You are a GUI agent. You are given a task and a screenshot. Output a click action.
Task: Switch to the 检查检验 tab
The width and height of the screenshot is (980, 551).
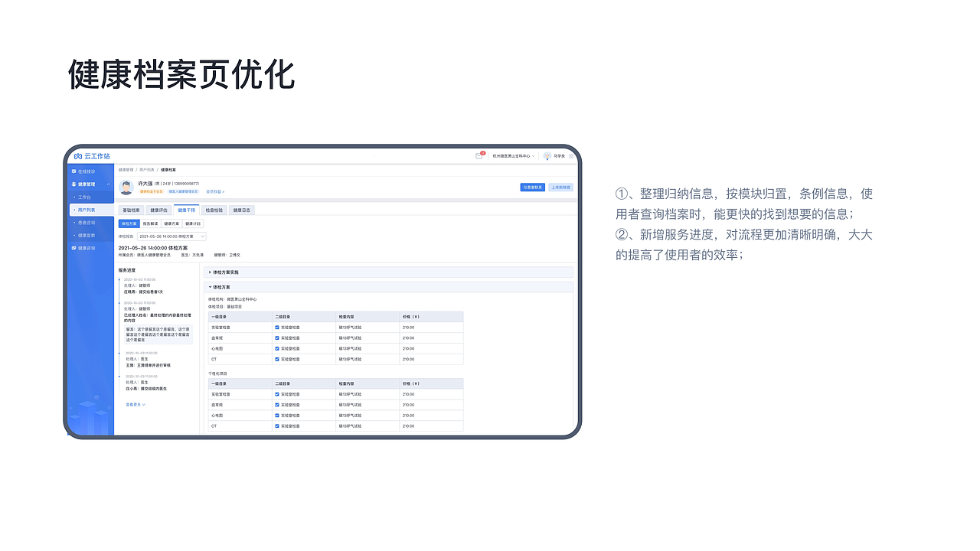(214, 210)
